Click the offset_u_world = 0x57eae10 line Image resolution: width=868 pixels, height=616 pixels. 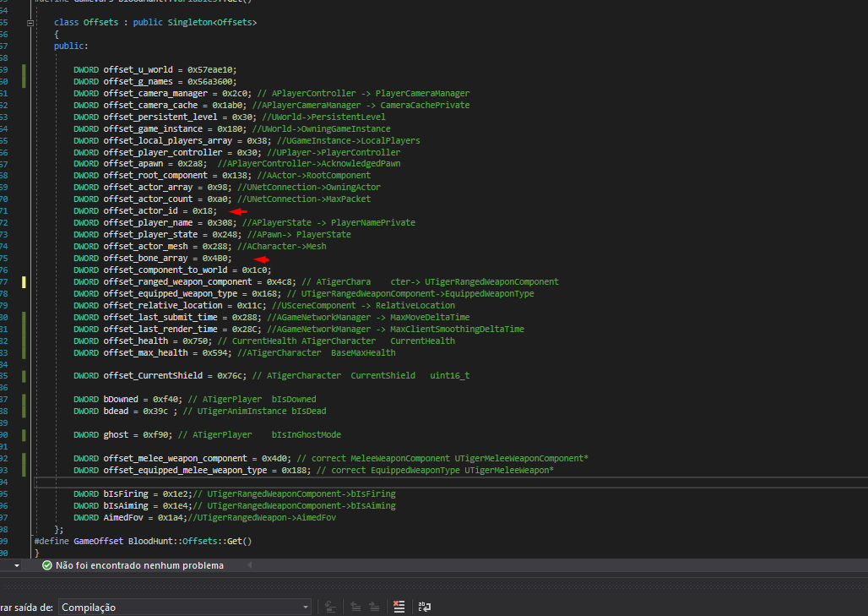155,70
